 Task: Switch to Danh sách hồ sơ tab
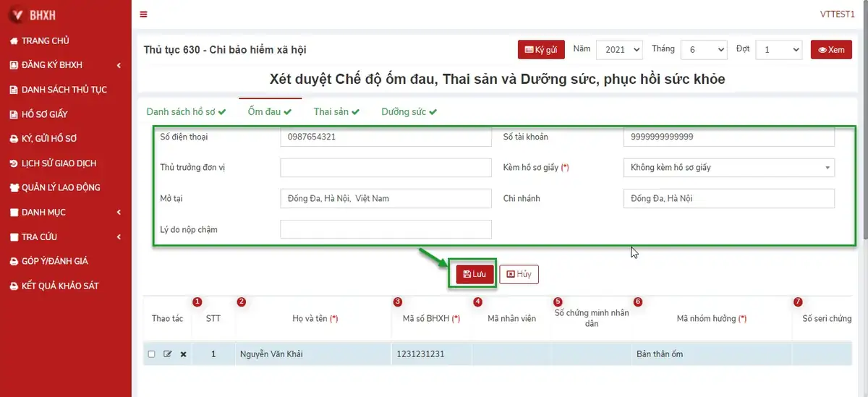[186, 112]
